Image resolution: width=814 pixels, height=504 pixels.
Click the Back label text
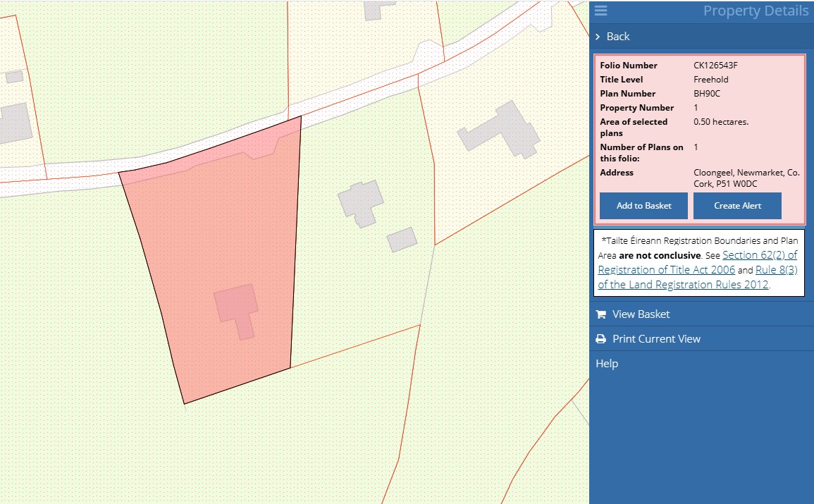[618, 37]
